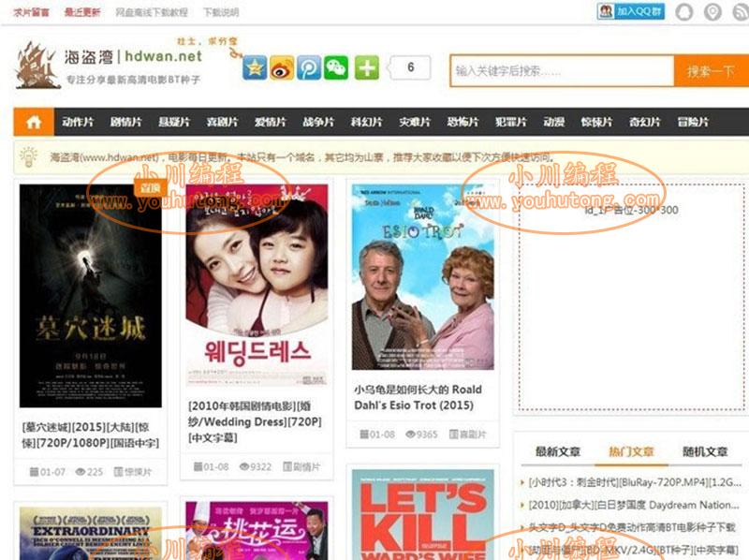Click the eye icon beside view count 9322
The height and width of the screenshot is (560, 749).
[244, 466]
